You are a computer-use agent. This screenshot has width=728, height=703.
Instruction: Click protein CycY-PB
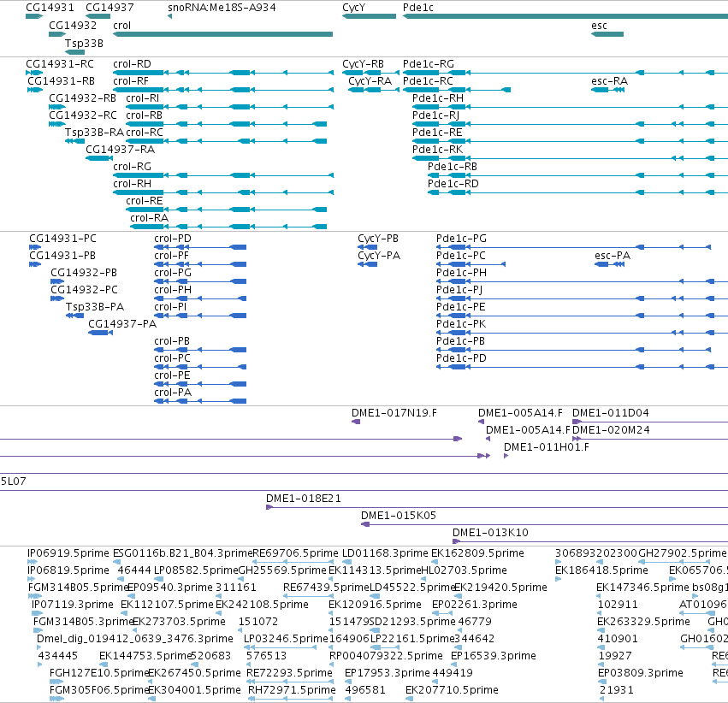tap(367, 247)
